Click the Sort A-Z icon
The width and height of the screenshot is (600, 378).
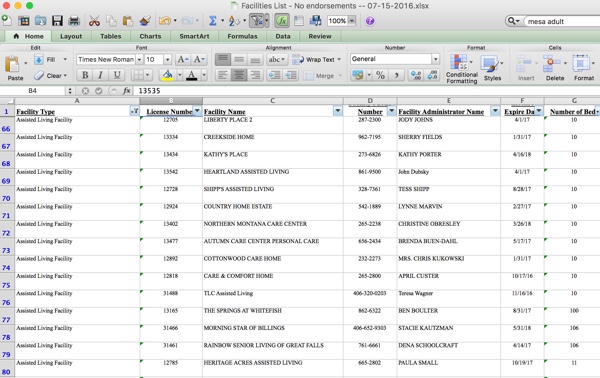click(233, 21)
